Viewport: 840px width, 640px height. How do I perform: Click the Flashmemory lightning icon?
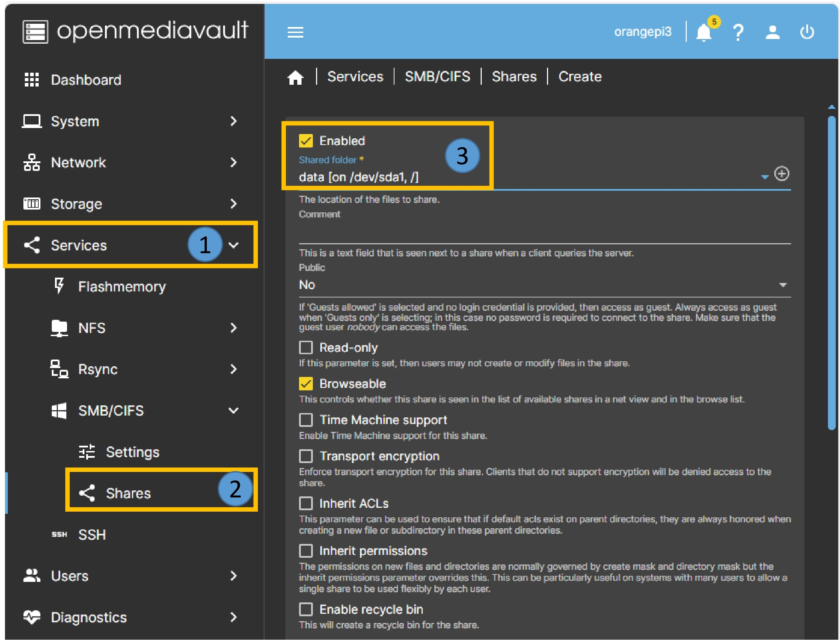point(59,286)
